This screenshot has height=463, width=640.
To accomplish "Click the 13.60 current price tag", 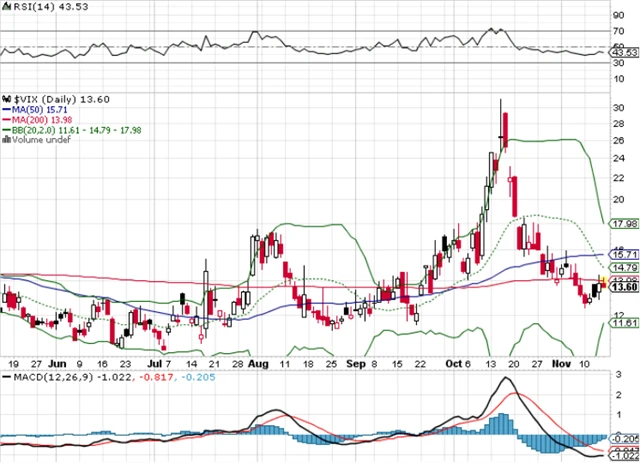I will 624,288.
